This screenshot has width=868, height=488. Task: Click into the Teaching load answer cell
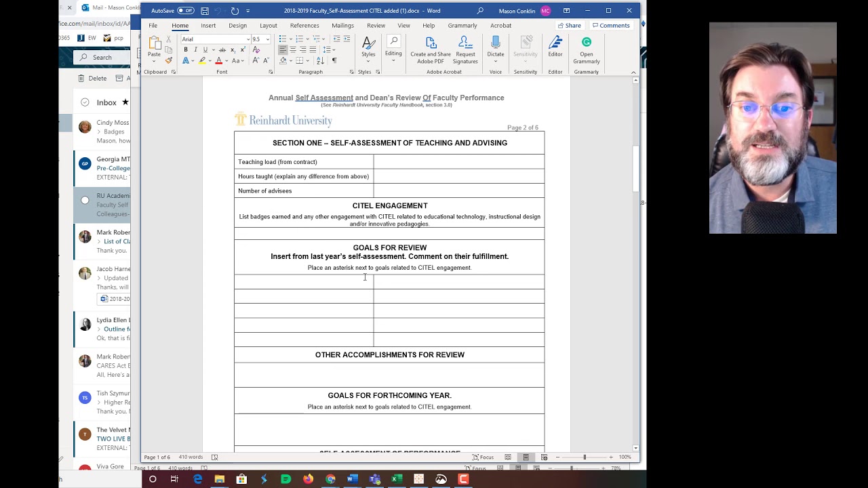pyautogui.click(x=458, y=162)
